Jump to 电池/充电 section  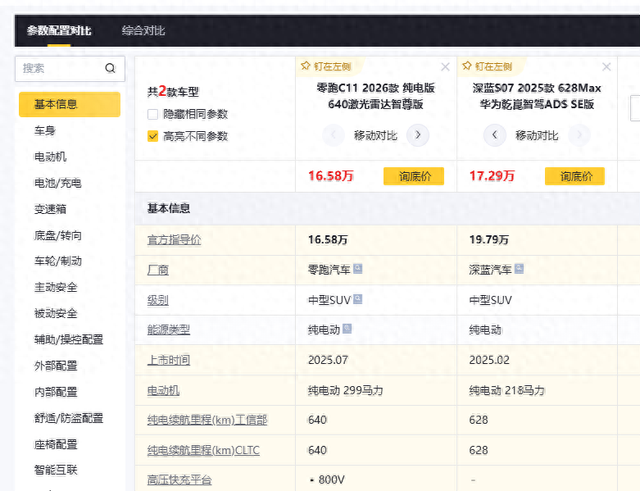click(x=58, y=183)
